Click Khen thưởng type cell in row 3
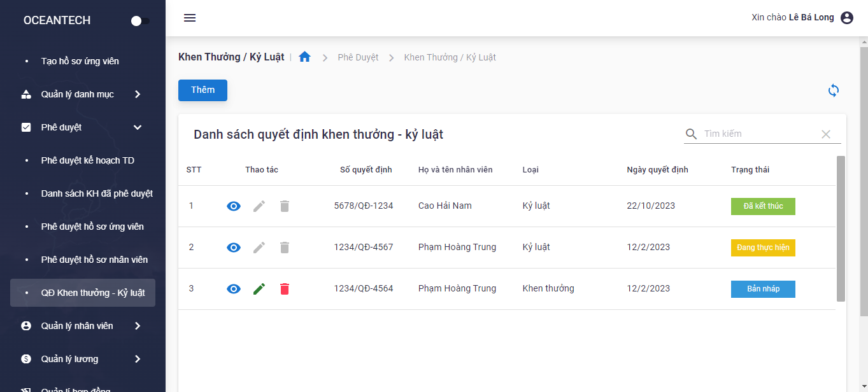The image size is (868, 392). (x=548, y=289)
